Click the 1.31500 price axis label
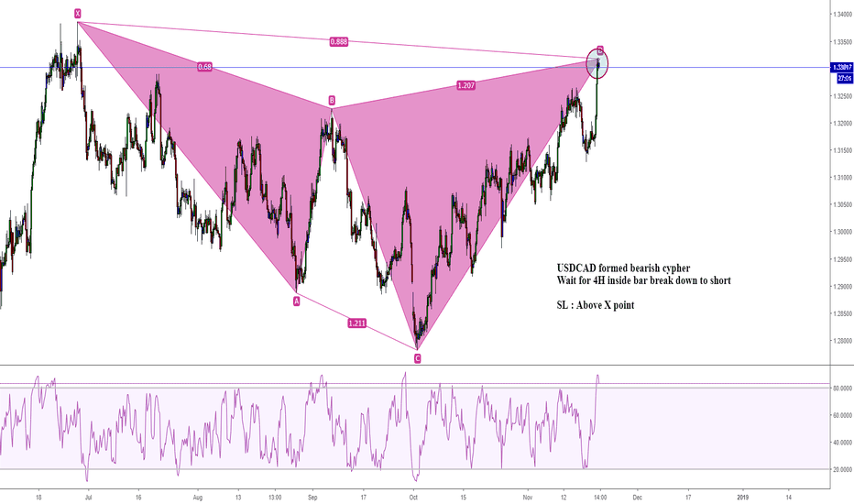The image size is (854, 504). (842, 150)
